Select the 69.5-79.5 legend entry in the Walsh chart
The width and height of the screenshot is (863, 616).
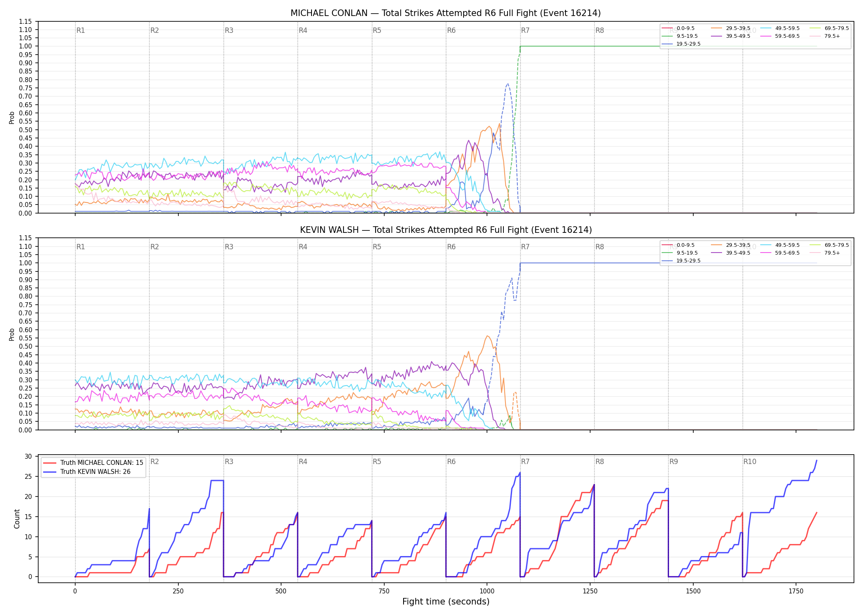click(x=829, y=245)
